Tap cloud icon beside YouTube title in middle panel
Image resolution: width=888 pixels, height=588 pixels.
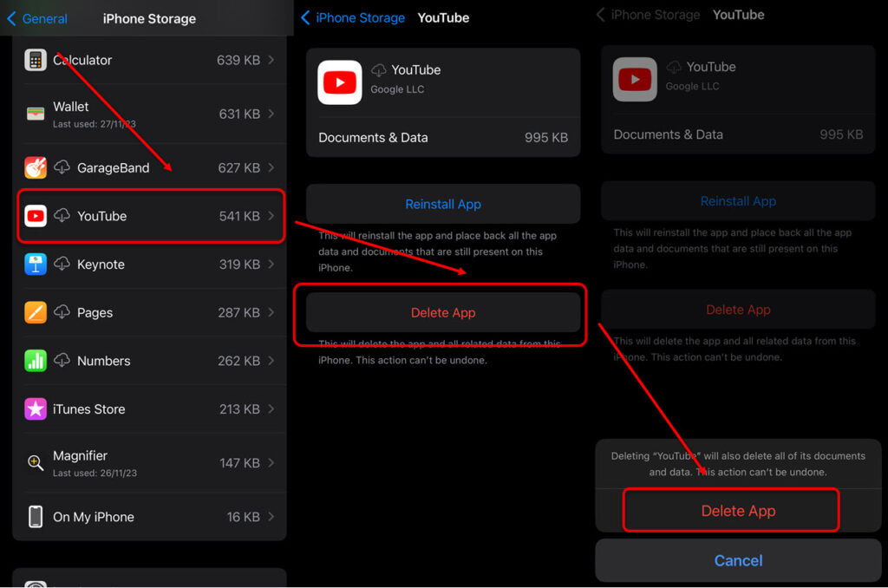click(x=378, y=70)
